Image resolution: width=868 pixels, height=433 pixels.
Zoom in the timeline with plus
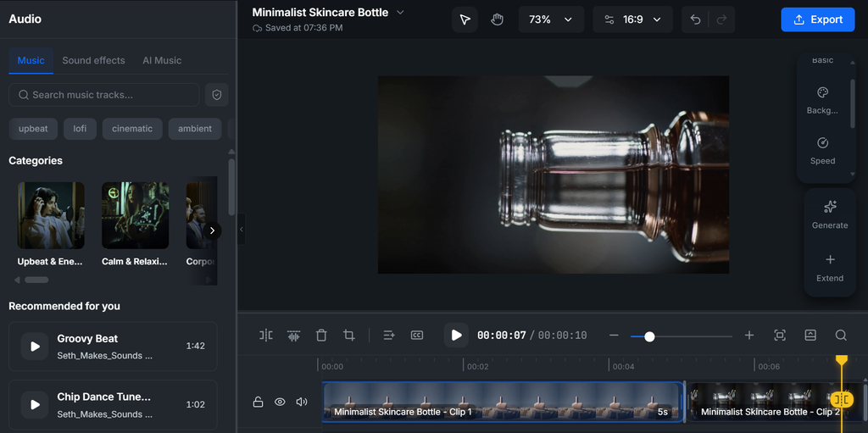point(749,335)
